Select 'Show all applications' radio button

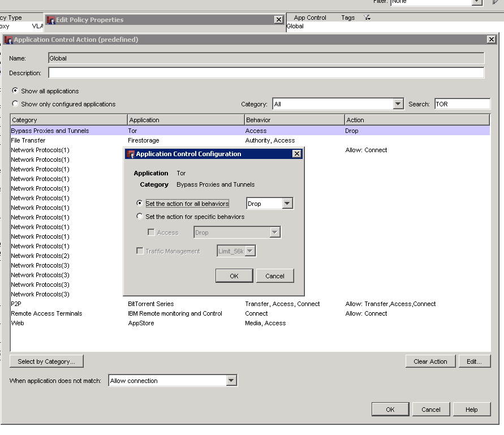click(x=15, y=91)
